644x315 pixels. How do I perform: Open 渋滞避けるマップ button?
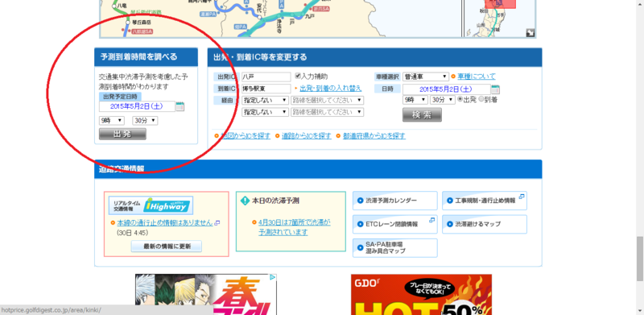[485, 224]
